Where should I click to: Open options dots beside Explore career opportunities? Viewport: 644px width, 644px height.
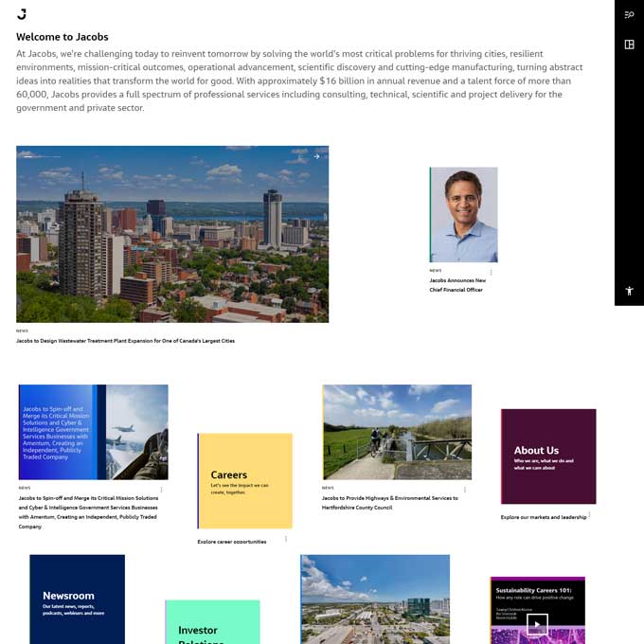pos(286,539)
